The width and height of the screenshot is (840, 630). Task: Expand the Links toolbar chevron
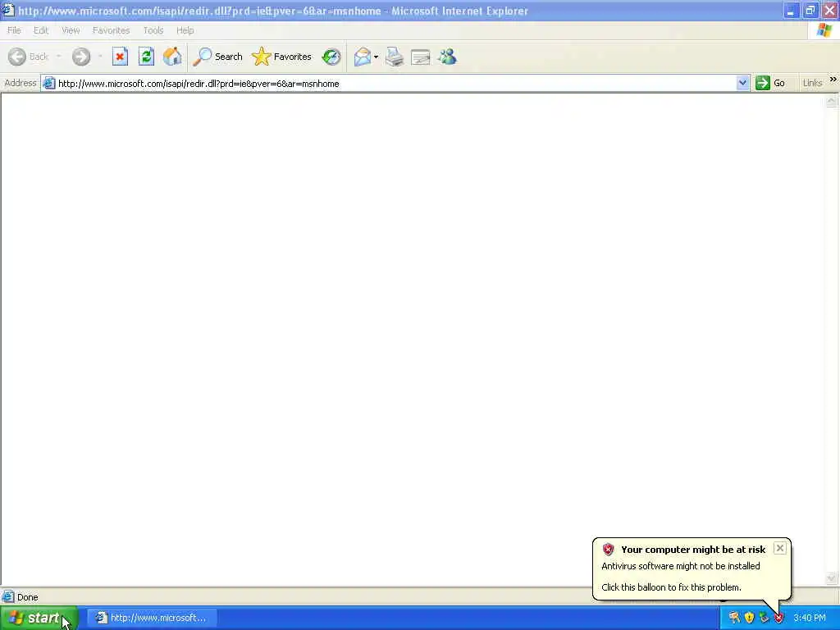pos(833,80)
